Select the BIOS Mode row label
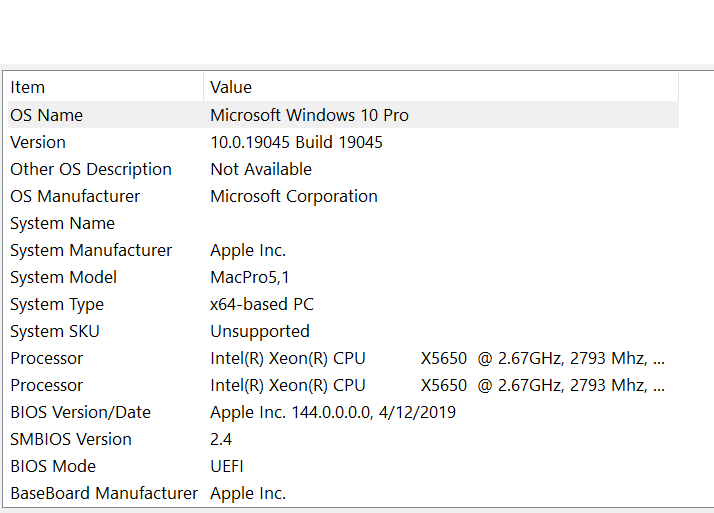This screenshot has height=513, width=714. click(53, 466)
